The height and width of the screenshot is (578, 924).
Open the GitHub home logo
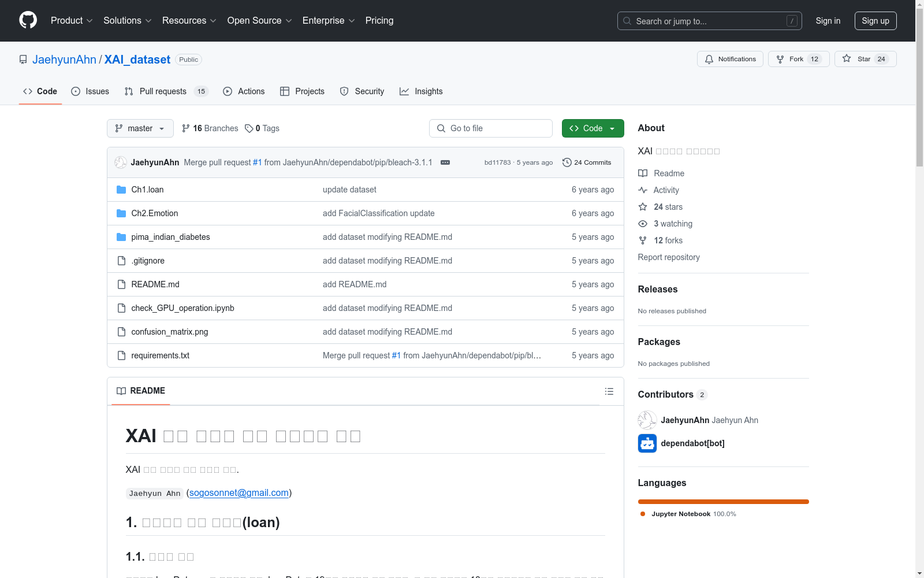[x=28, y=20]
